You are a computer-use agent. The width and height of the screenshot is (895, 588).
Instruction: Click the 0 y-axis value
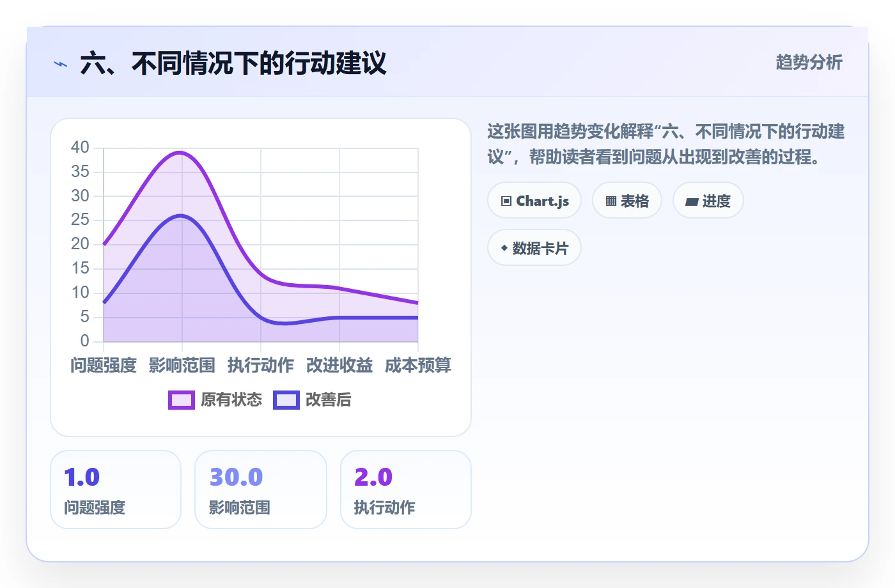pyautogui.click(x=85, y=341)
